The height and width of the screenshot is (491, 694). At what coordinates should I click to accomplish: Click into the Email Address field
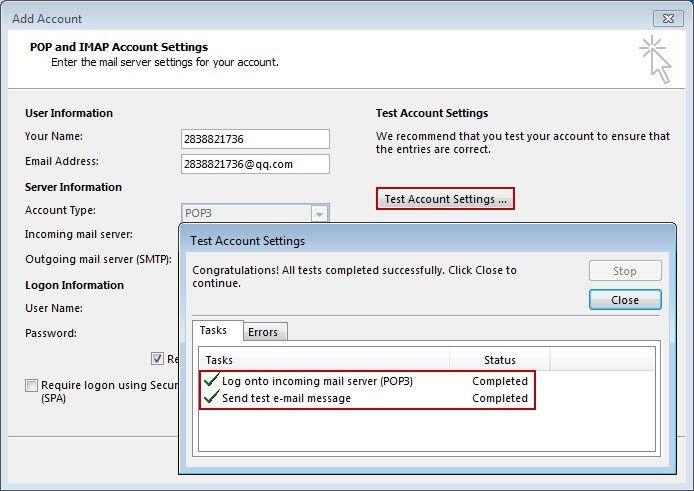(x=255, y=164)
